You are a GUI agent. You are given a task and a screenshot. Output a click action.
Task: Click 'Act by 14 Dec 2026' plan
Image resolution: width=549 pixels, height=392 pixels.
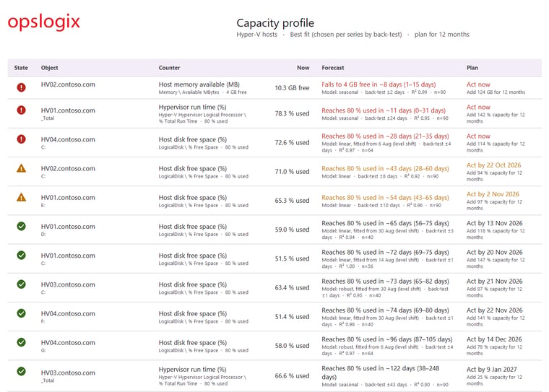(x=494, y=339)
